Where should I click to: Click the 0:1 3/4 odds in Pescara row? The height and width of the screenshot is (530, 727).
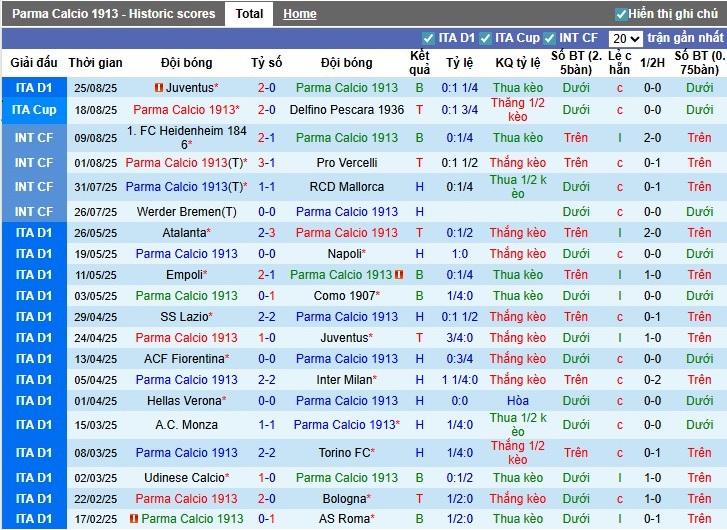(x=459, y=110)
